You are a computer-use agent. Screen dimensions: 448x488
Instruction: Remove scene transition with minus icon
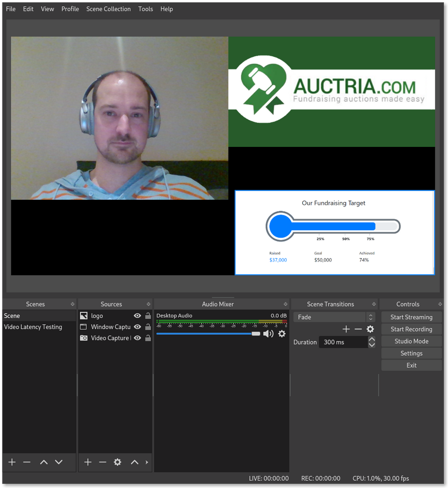(358, 329)
